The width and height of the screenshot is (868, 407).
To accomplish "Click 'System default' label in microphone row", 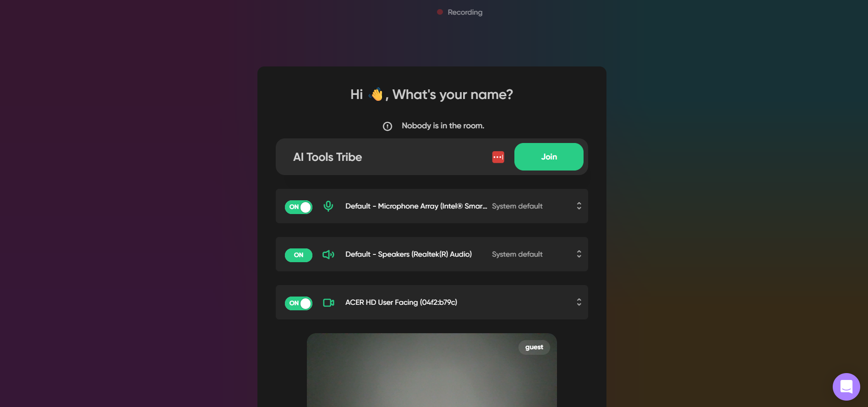I will pos(517,206).
